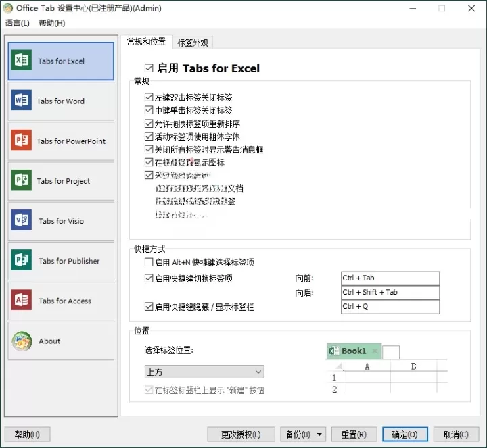The image size is (487, 448).
Task: Toggle 关闭所有标签时显示警告消息框 checkbox
Action: [149, 149]
